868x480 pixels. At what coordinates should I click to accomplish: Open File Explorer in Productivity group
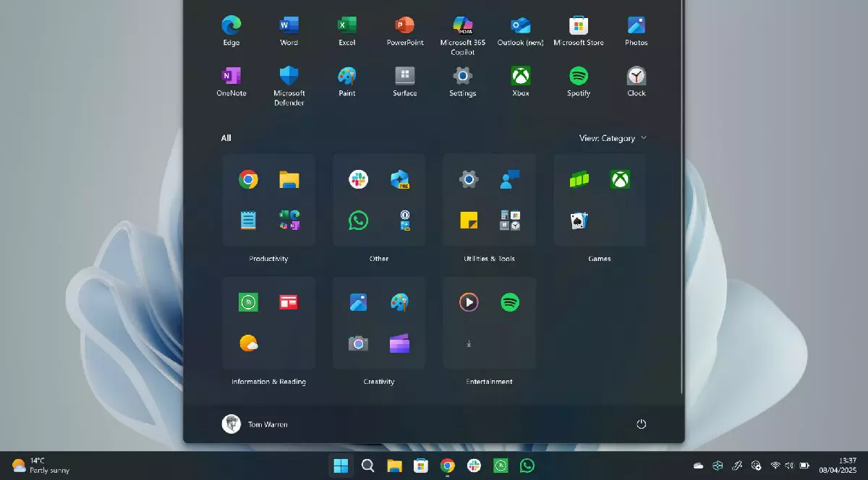[289, 180]
